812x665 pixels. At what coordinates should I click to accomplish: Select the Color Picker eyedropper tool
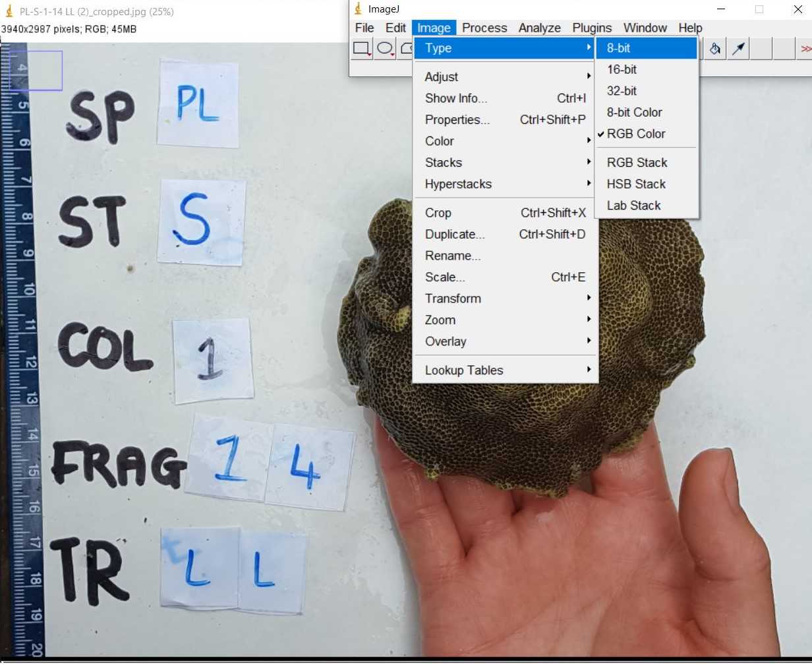tap(739, 48)
